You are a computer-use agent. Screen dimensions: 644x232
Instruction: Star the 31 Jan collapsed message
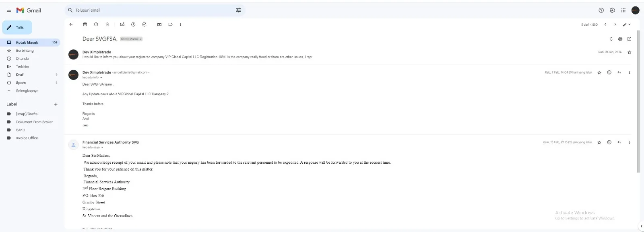[630, 52]
